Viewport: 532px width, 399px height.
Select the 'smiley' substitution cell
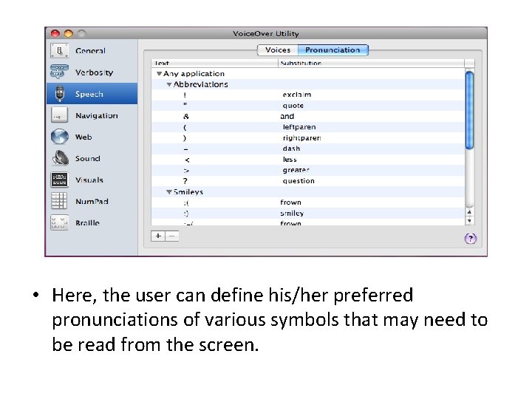click(371, 213)
